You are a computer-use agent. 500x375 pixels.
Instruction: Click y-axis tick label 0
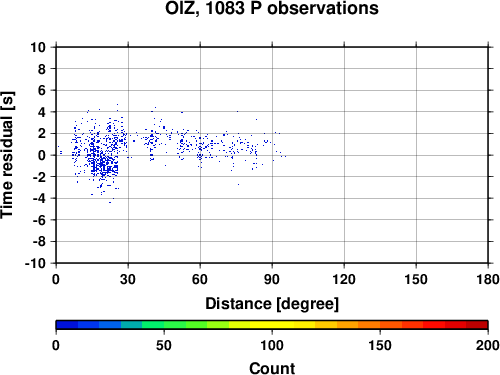pyautogui.click(x=42, y=155)
